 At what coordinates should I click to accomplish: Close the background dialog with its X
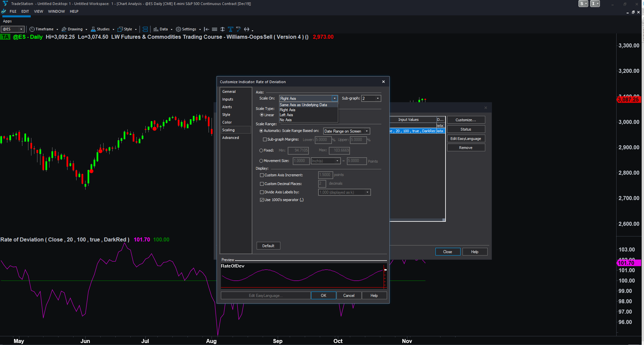coord(486,108)
